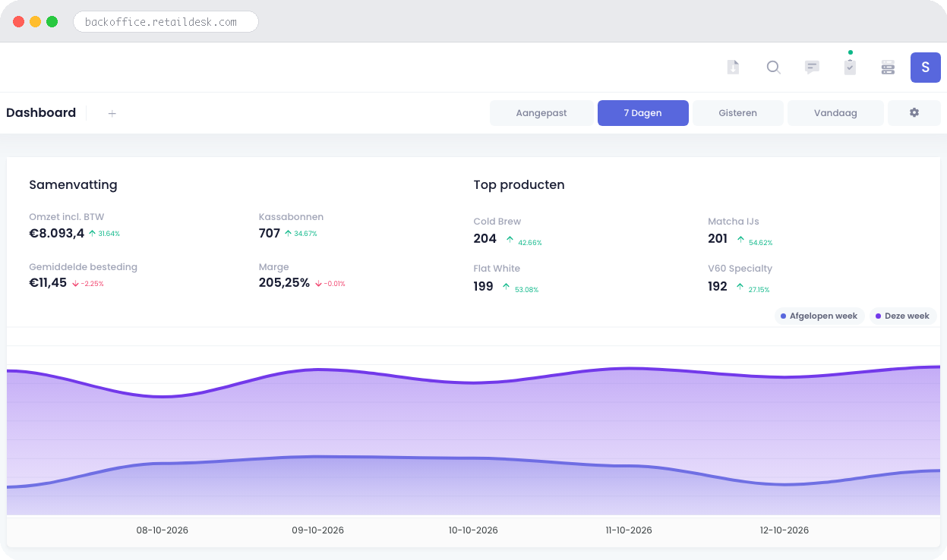
Task: Open the download report icon
Action: (x=733, y=68)
